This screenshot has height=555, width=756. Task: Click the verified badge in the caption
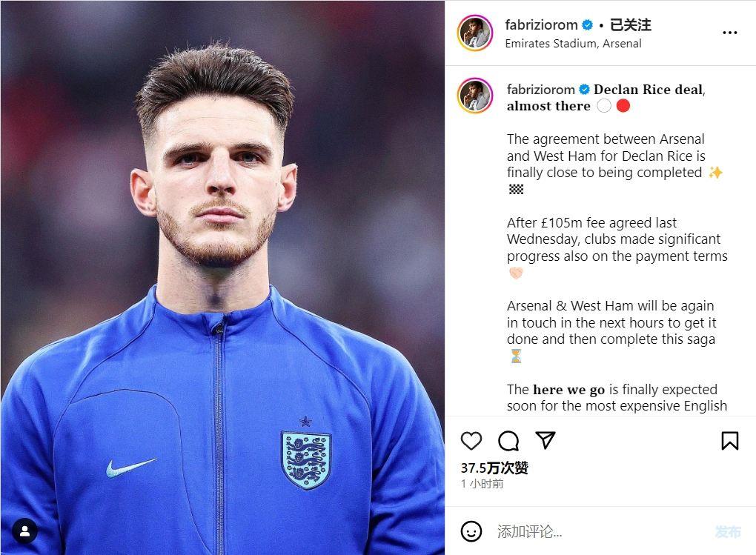[x=585, y=90]
